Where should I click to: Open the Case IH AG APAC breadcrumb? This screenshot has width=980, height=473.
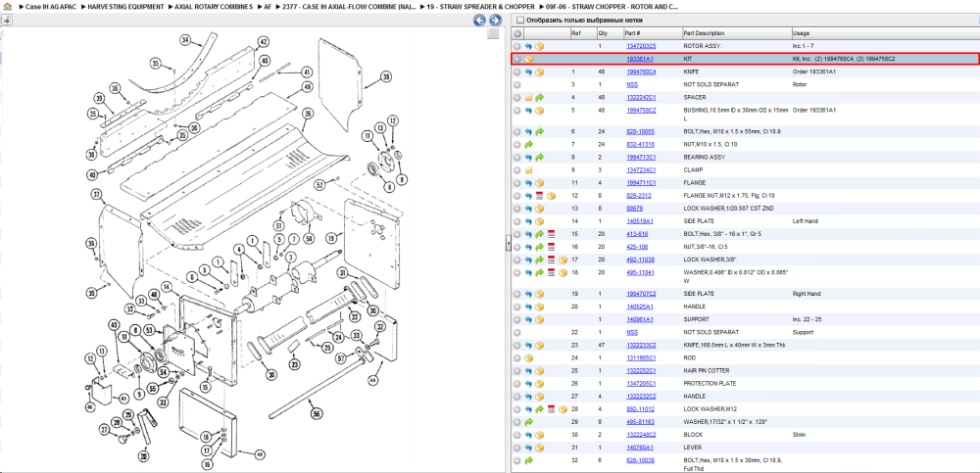[51, 6]
